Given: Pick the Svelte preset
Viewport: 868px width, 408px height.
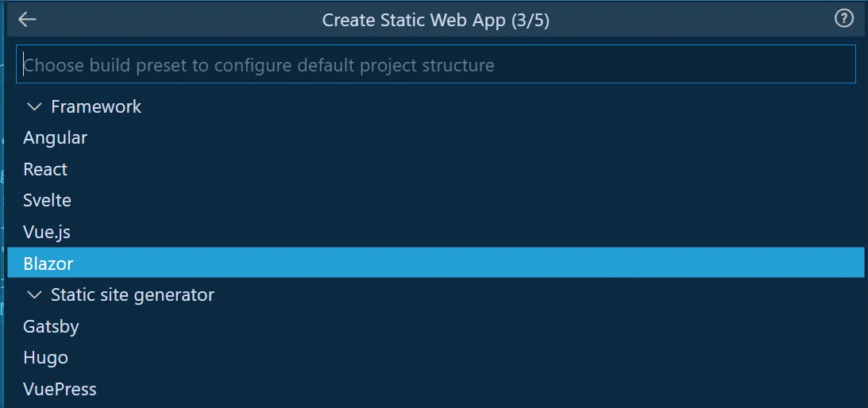Looking at the screenshot, I should click(x=47, y=200).
